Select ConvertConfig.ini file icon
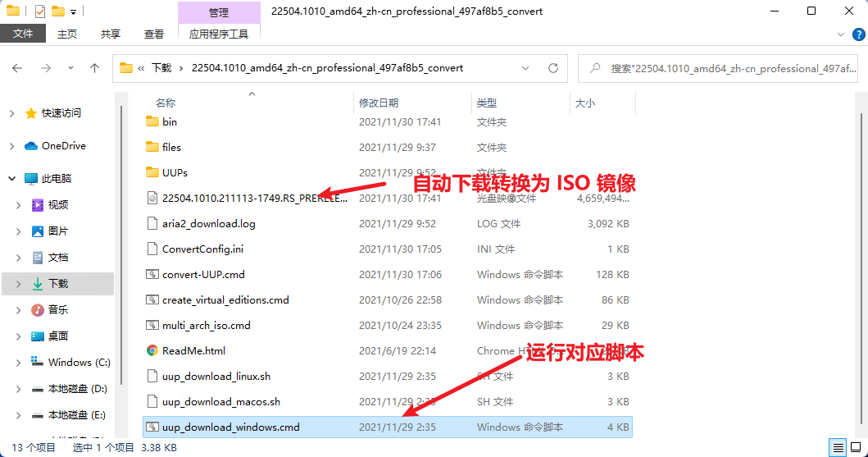This screenshot has width=868, height=457. (152, 249)
